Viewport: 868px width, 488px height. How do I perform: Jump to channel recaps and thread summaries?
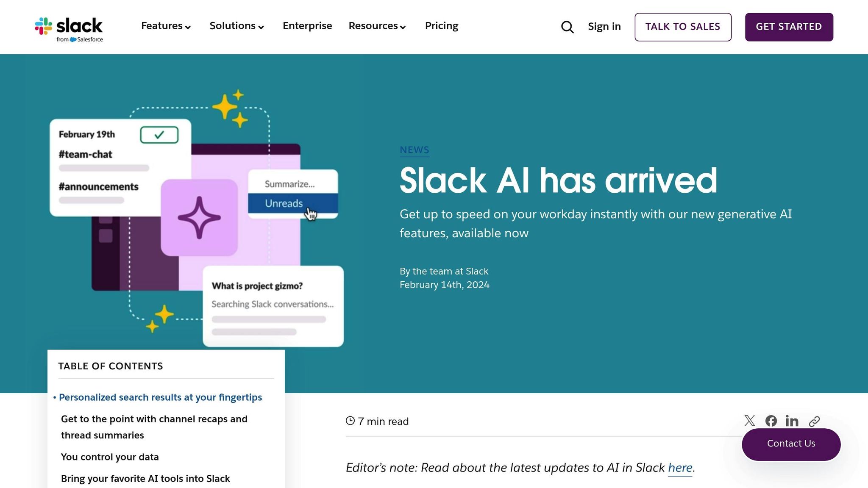click(154, 427)
